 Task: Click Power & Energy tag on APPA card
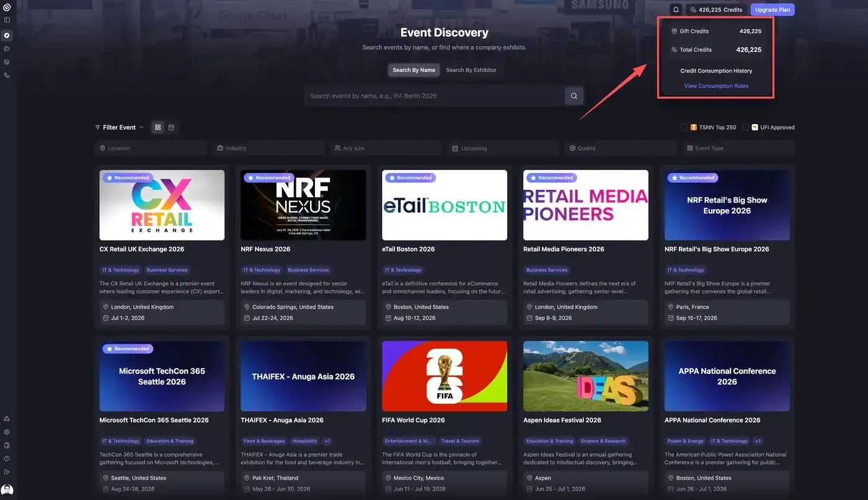(x=685, y=441)
